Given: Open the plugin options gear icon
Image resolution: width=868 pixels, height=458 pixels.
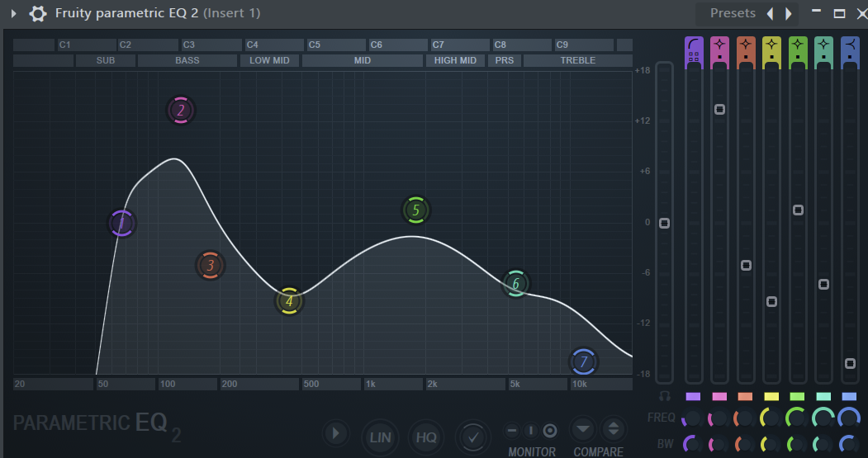Looking at the screenshot, I should [x=38, y=13].
